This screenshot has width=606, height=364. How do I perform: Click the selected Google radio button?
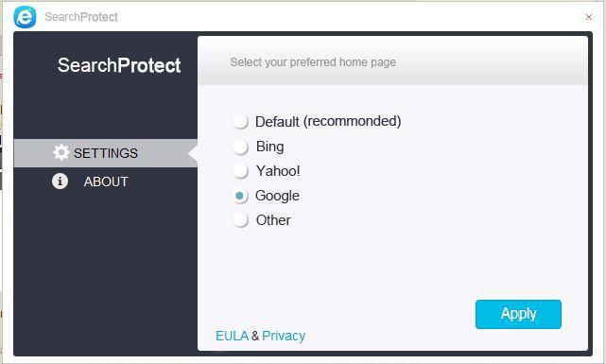pos(240,196)
